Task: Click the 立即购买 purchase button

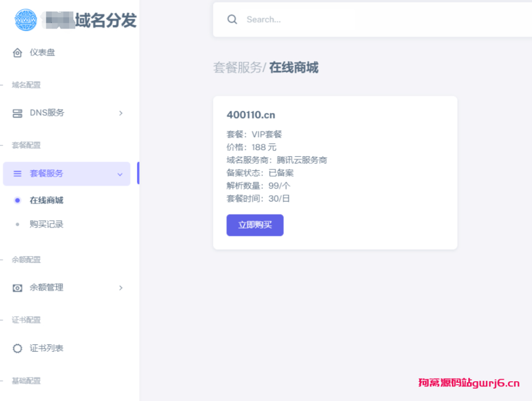Action: pos(255,225)
